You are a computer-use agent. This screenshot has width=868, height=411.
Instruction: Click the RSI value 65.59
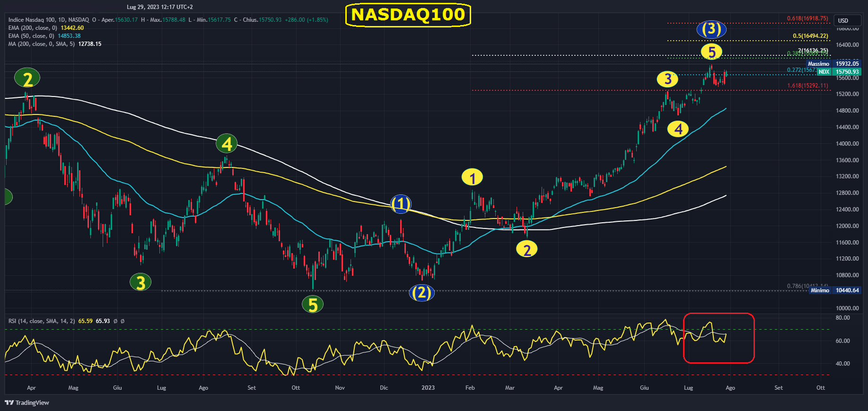(86, 321)
